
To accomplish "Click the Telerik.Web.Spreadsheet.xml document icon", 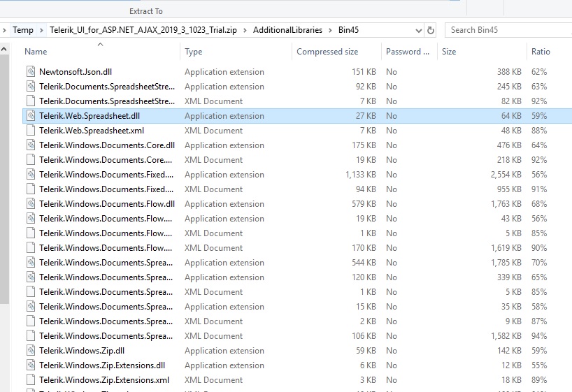I will coord(31,131).
